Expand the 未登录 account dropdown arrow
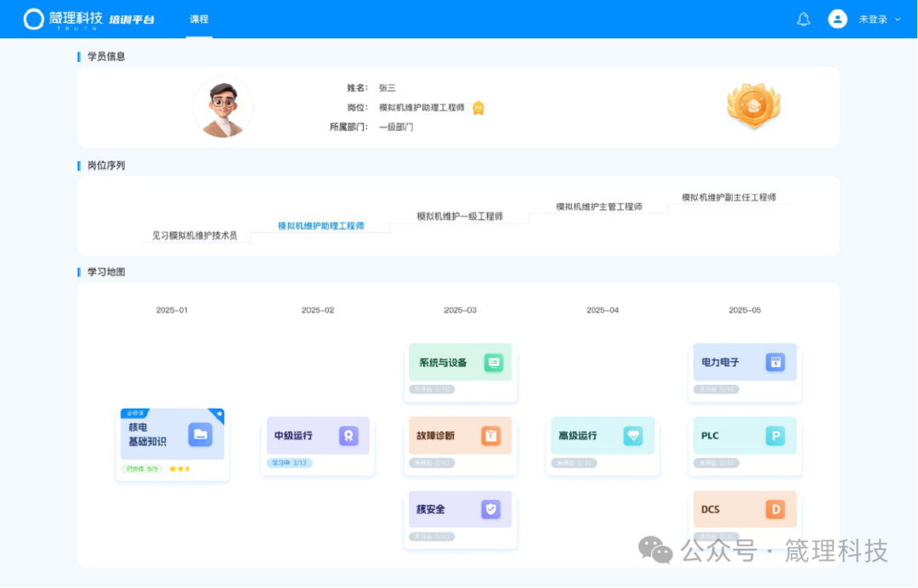 898,20
